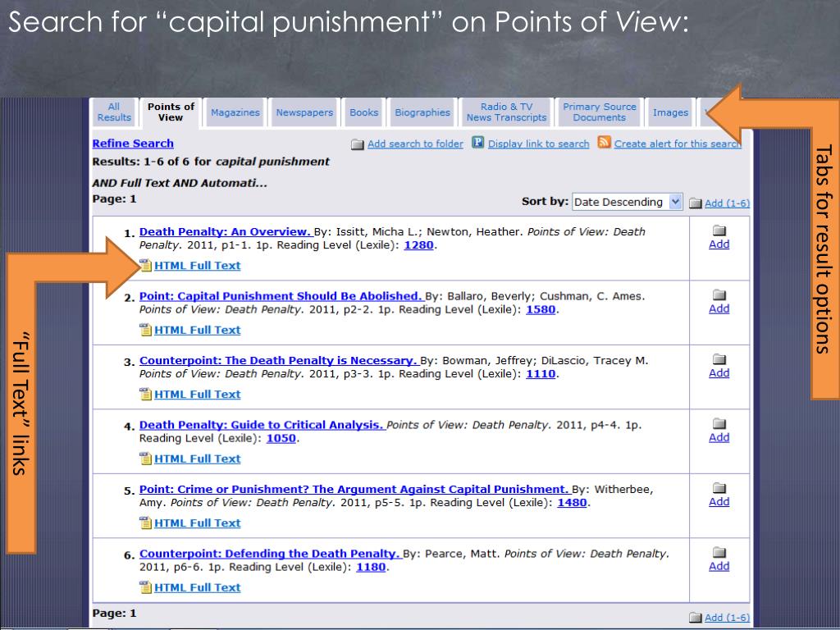
Task: Open HTML Full Text for Death Penalty: An Overview
Action: pyautogui.click(x=197, y=266)
